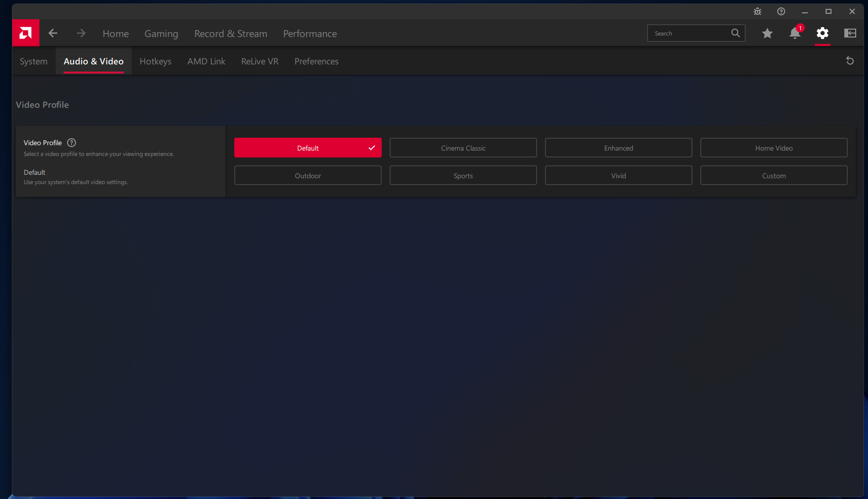
Task: Switch to the System tab
Action: (34, 61)
